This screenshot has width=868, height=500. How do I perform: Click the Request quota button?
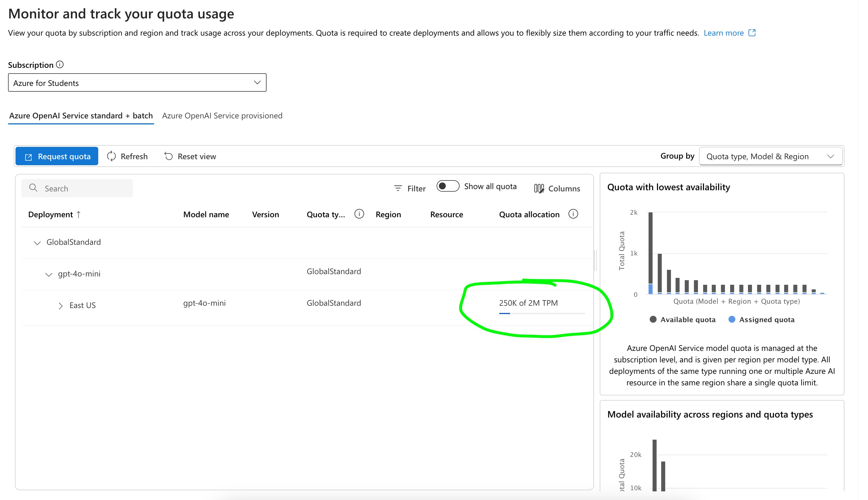point(57,156)
